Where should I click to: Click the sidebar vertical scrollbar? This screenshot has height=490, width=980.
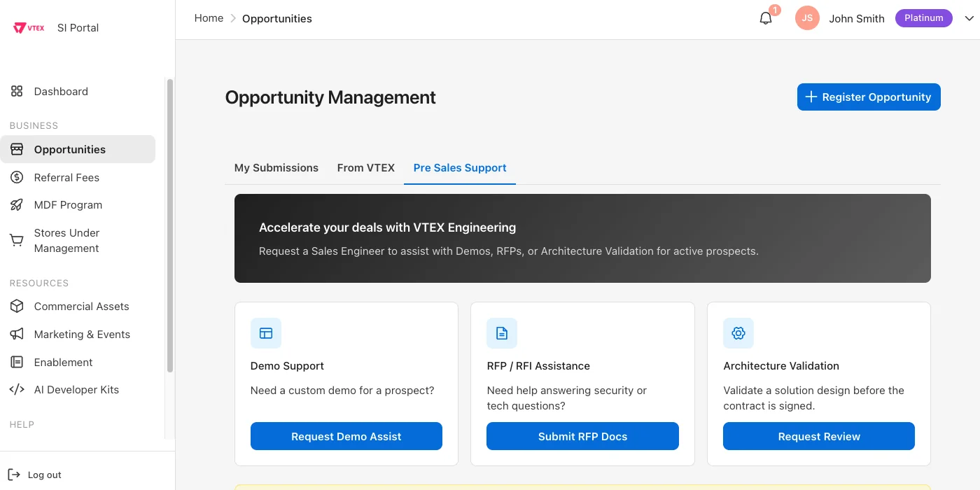click(169, 225)
